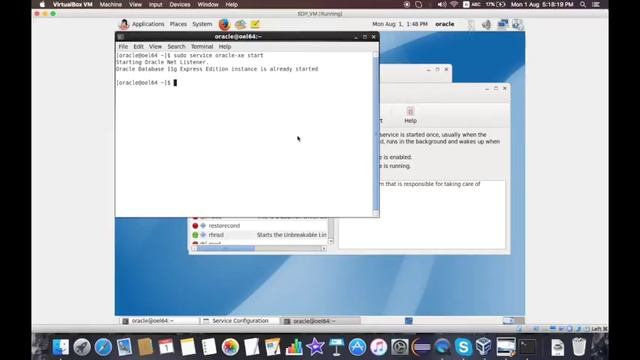Open the Places menu
This screenshot has height=360, width=640.
pos(178,24)
